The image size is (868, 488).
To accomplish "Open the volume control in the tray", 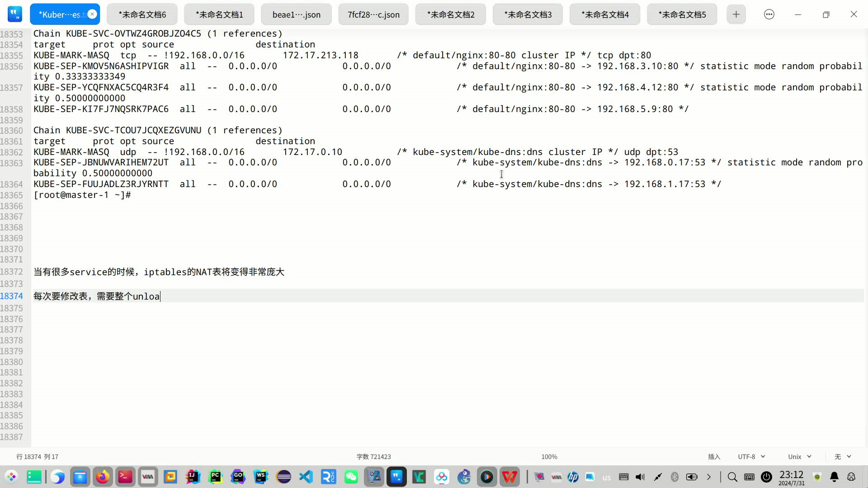I will click(640, 477).
